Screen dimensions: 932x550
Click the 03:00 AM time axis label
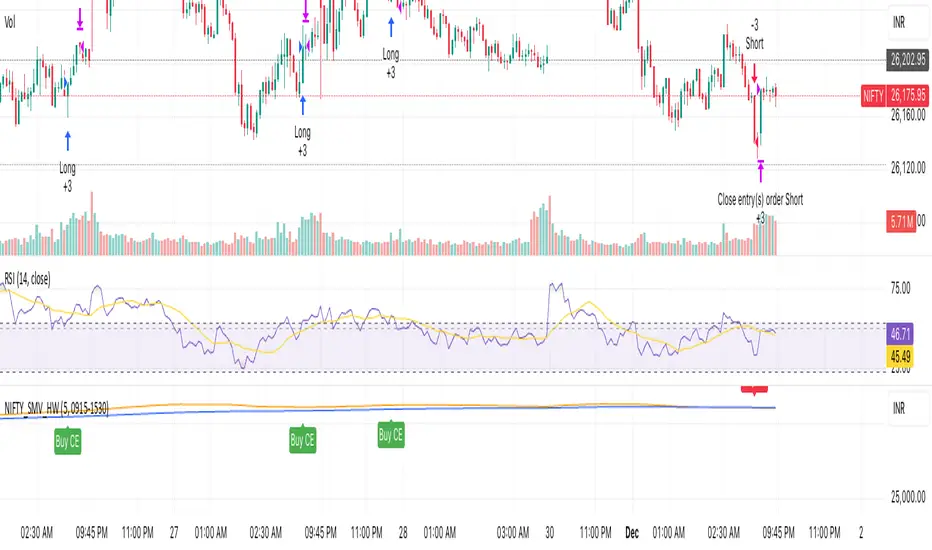point(513,533)
